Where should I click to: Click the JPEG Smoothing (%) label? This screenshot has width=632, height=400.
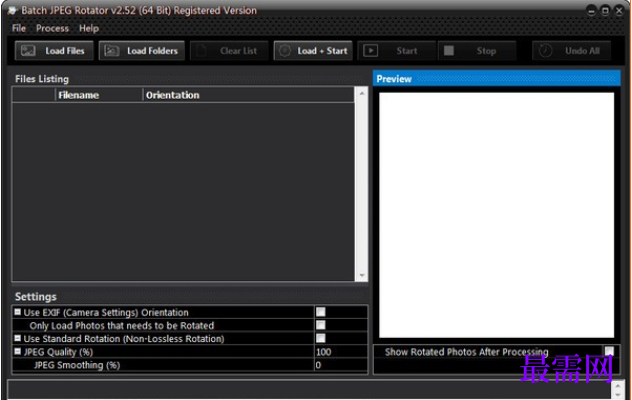77,365
